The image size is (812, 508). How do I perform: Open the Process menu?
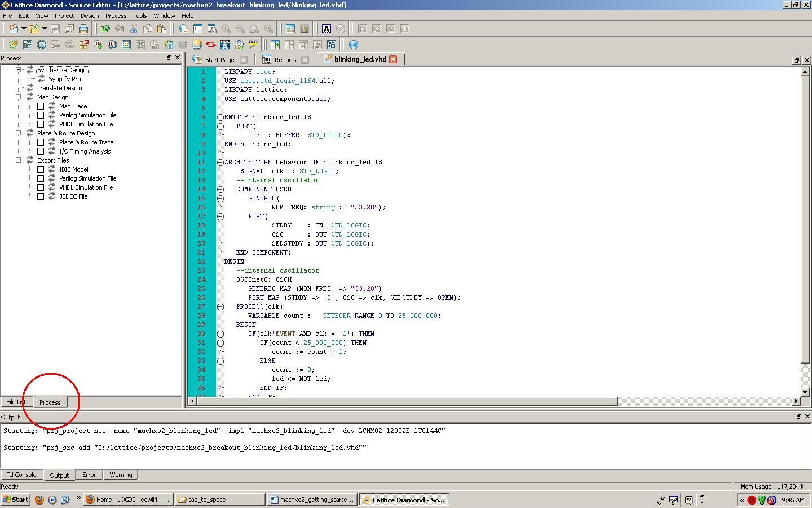click(116, 16)
